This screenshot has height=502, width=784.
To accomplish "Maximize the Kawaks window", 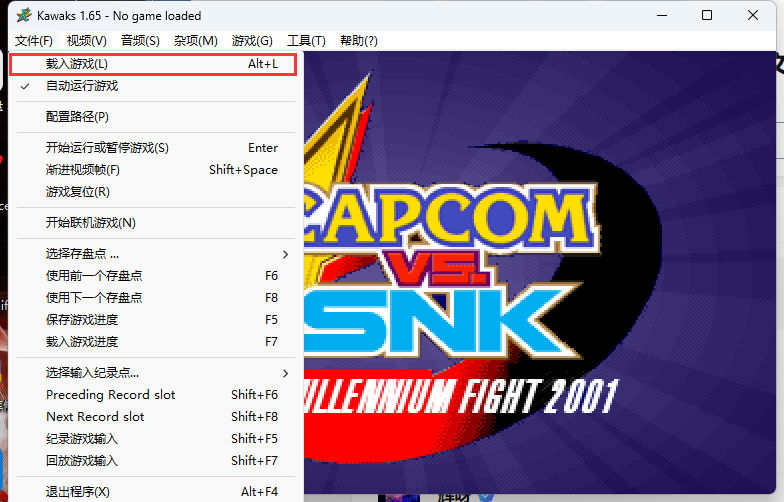I will pyautogui.click(x=707, y=16).
